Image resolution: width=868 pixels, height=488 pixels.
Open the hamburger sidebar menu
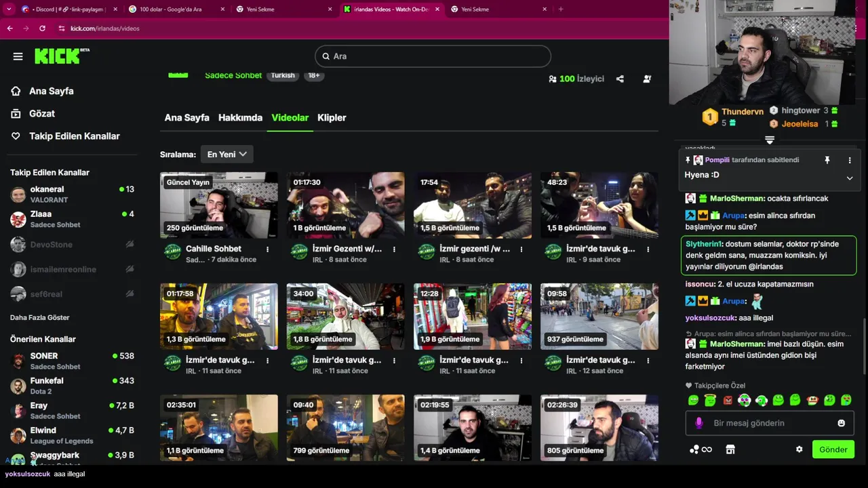click(x=18, y=56)
